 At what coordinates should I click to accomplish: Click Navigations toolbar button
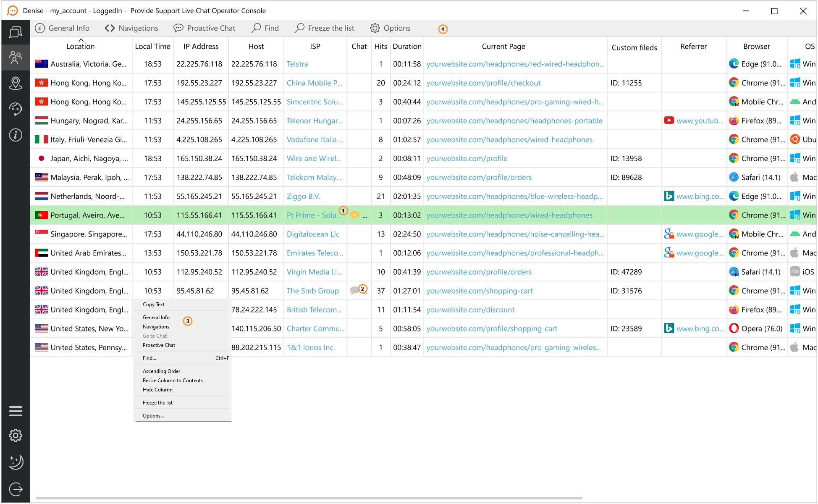[132, 28]
